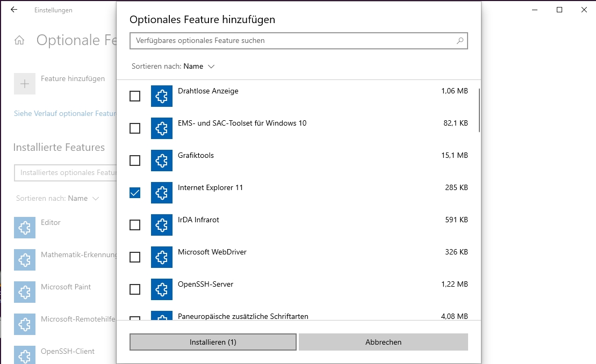Image resolution: width=596 pixels, height=364 pixels.
Task: Click the OpenSSH-Server feature icon
Action: click(162, 289)
